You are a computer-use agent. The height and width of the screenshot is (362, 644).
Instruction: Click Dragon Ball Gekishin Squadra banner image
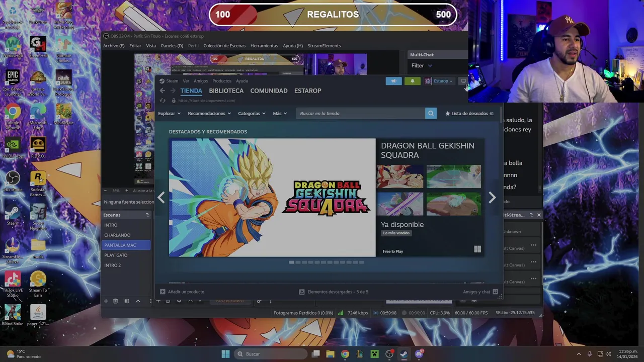(x=272, y=198)
